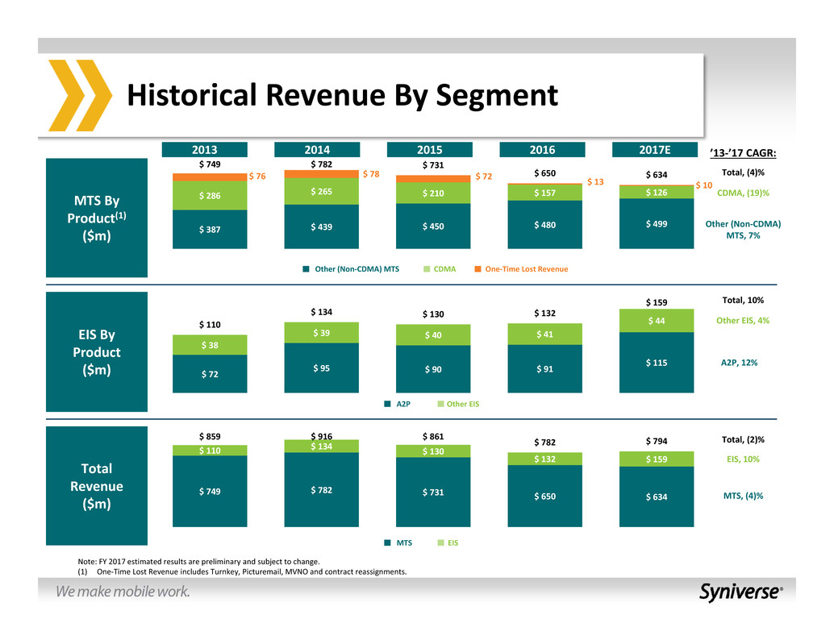
Task: Click the Syniverse logo in the footer
Action: (x=740, y=592)
